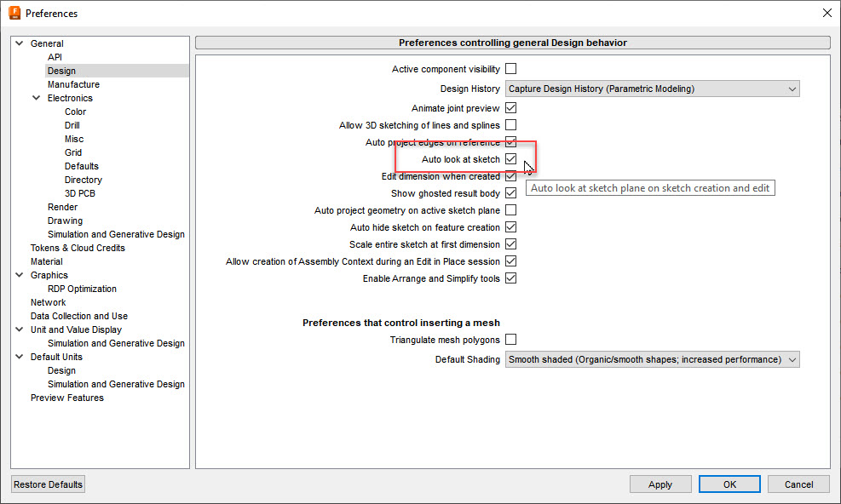Open Directory under Electronics
841x504 pixels.
pyautogui.click(x=84, y=180)
